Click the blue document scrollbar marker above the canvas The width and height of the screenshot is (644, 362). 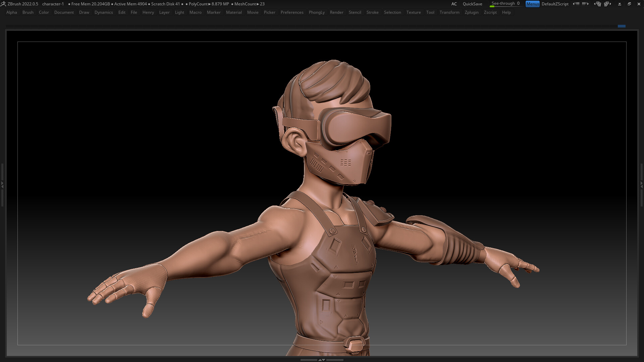[x=622, y=26]
